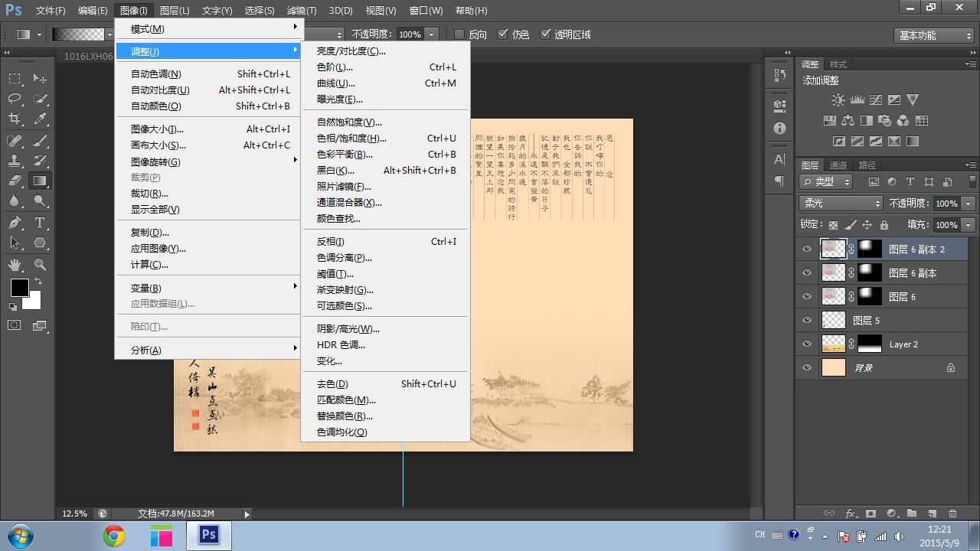Lock all layer properties icon
The width and height of the screenshot is (980, 551).
pyautogui.click(x=884, y=225)
